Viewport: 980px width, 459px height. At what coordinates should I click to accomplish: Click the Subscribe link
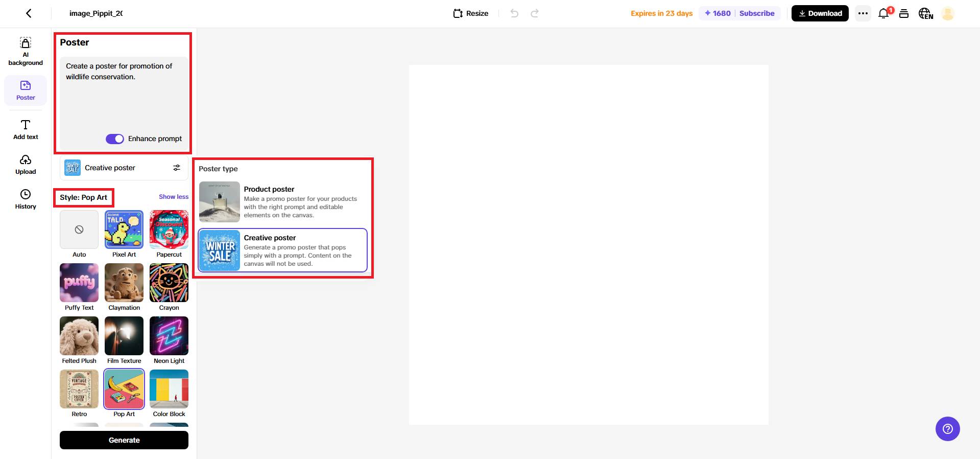pyautogui.click(x=757, y=13)
